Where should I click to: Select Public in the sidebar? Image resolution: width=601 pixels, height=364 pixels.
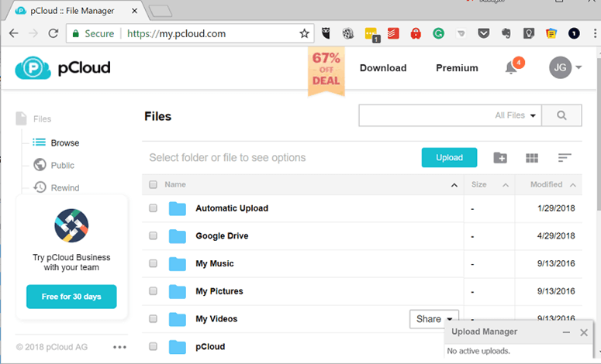[x=54, y=166]
